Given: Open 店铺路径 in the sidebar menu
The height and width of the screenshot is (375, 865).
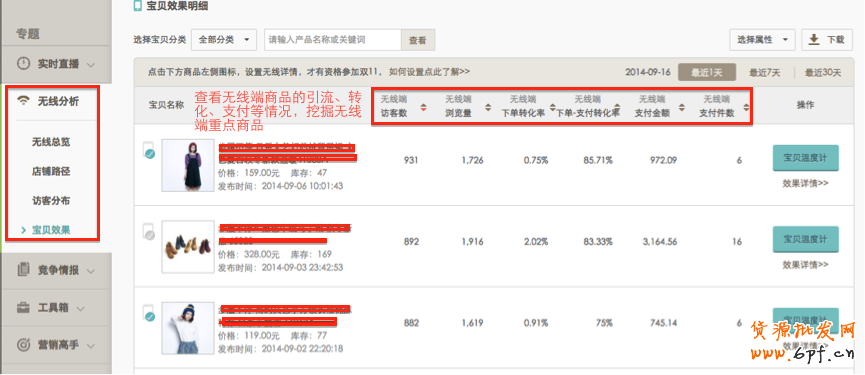Looking at the screenshot, I should 51,172.
